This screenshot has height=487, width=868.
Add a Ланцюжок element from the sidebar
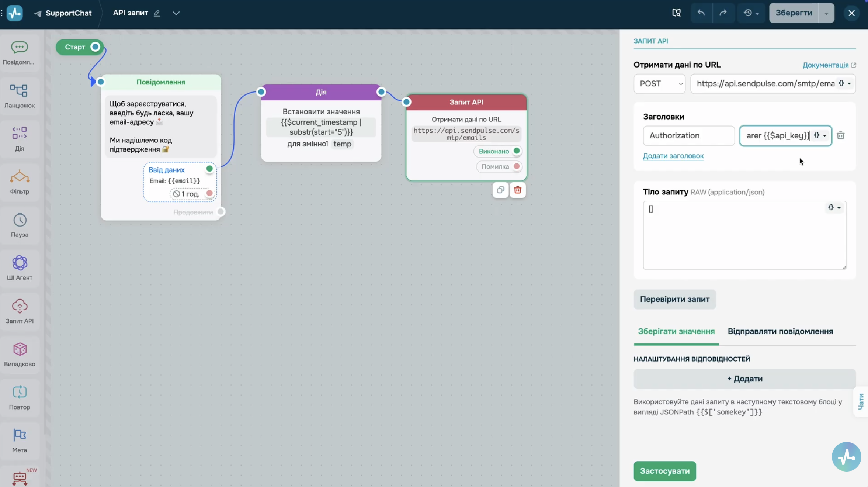tap(20, 96)
